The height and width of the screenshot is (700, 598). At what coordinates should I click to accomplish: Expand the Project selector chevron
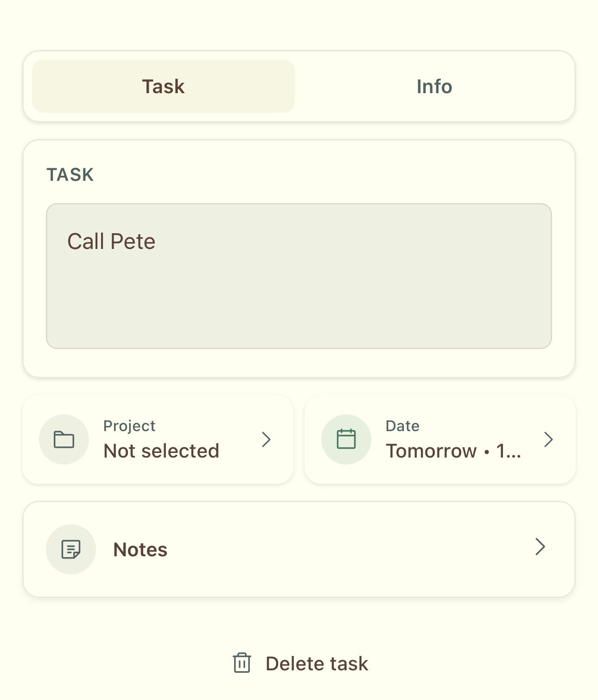[266, 439]
